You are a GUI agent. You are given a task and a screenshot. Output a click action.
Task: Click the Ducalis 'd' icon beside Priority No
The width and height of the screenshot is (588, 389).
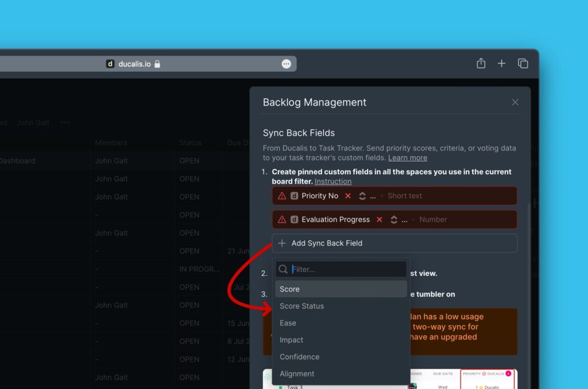(295, 196)
